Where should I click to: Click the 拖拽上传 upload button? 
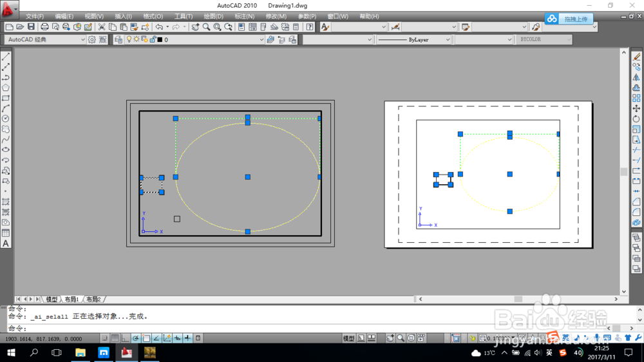pos(569,19)
